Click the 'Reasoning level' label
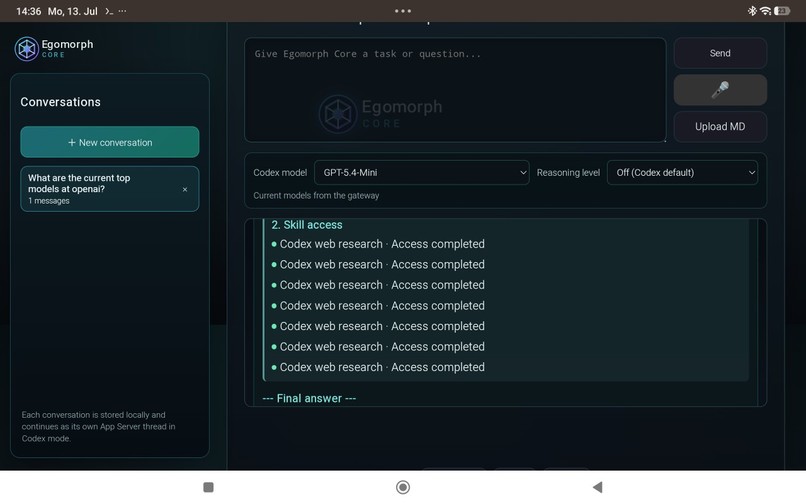The image size is (806, 504). (x=568, y=173)
